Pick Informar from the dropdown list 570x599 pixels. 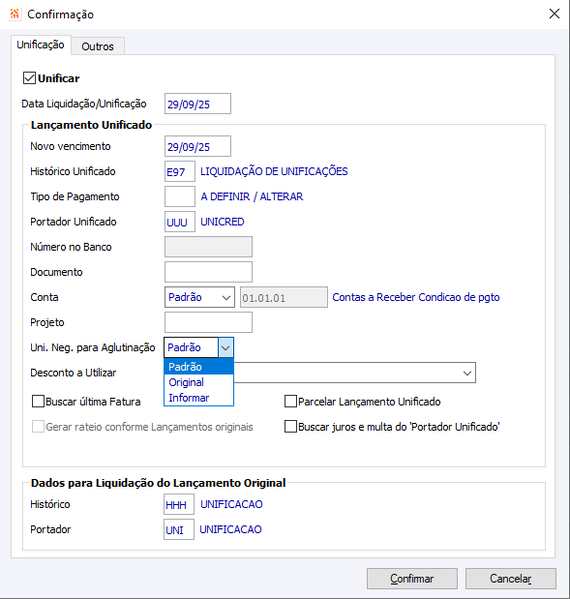point(199,398)
